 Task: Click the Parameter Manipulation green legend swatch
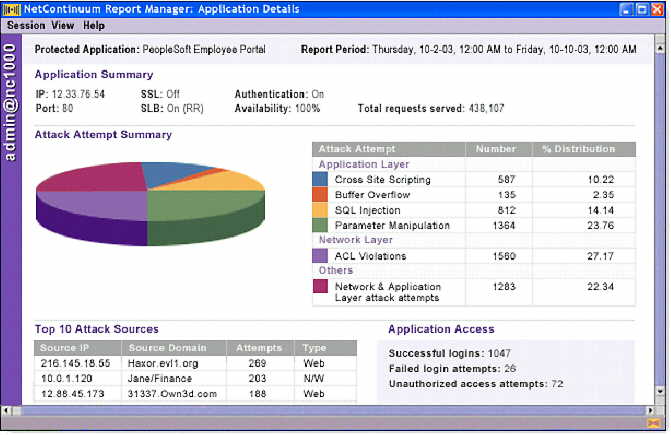(x=320, y=226)
